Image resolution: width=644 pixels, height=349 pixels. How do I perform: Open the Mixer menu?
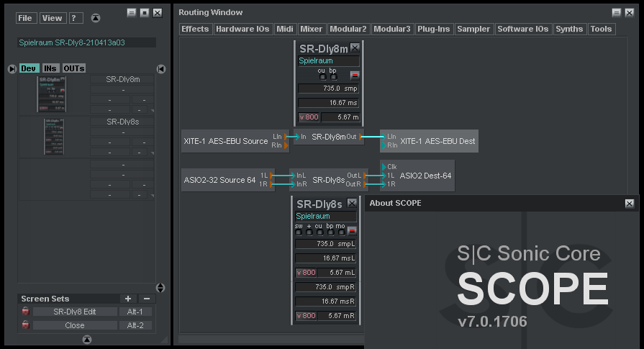coord(312,30)
